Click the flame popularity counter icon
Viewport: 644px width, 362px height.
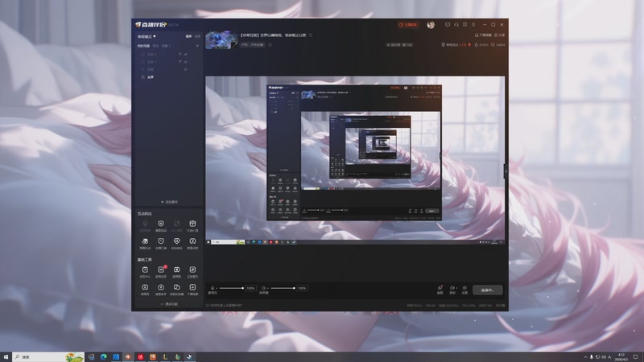pos(476,45)
